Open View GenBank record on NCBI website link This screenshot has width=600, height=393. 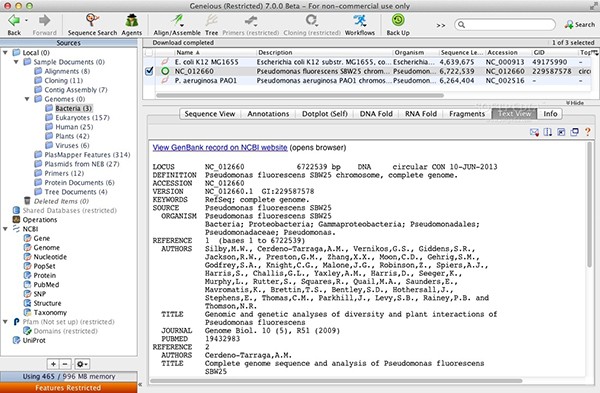tap(220, 147)
